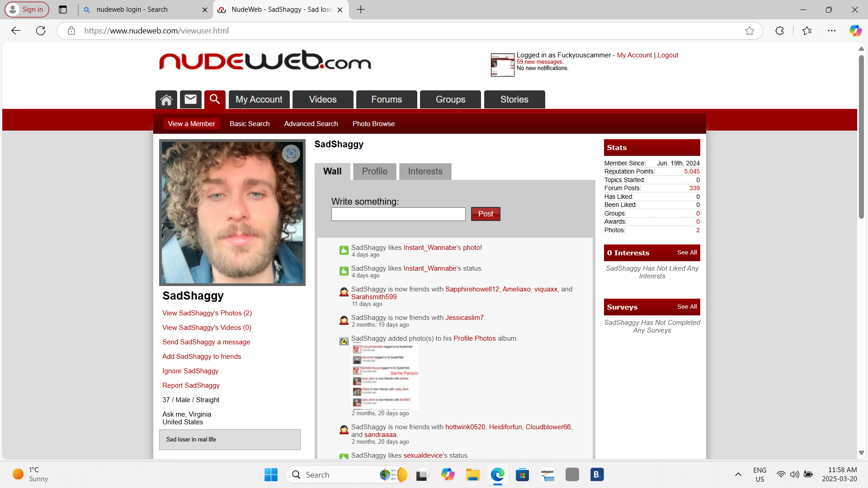Open browser Extensions puzzle icon
Screen dimensions: 868x488
779,31
